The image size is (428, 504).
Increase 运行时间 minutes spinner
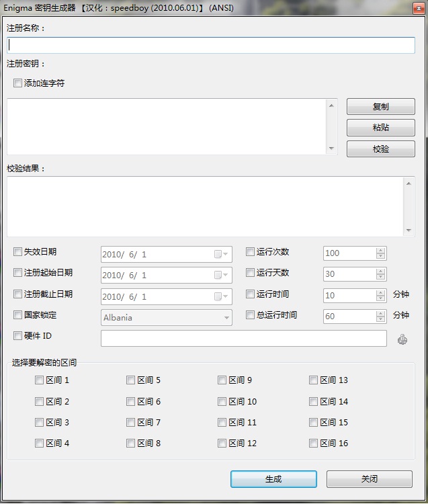(380, 292)
